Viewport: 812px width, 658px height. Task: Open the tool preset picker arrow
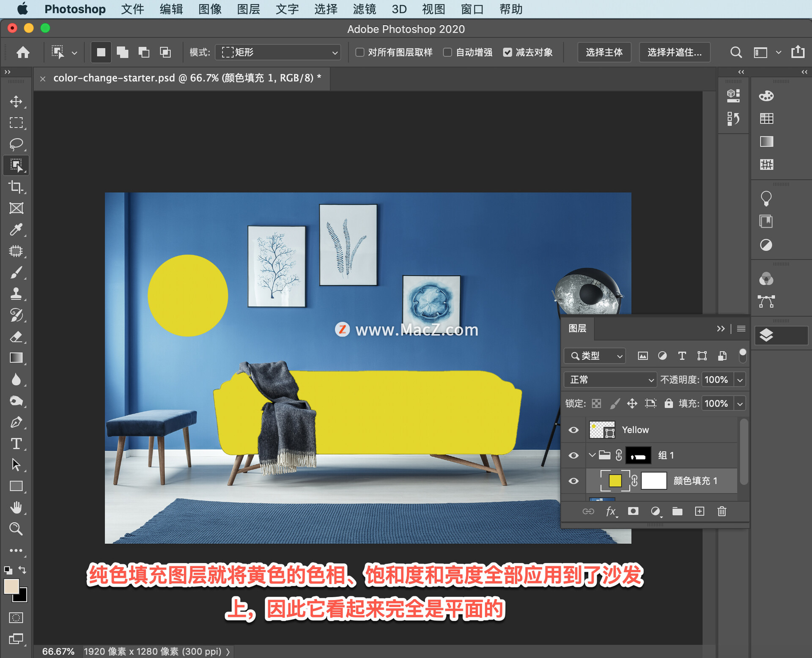pyautogui.click(x=74, y=53)
